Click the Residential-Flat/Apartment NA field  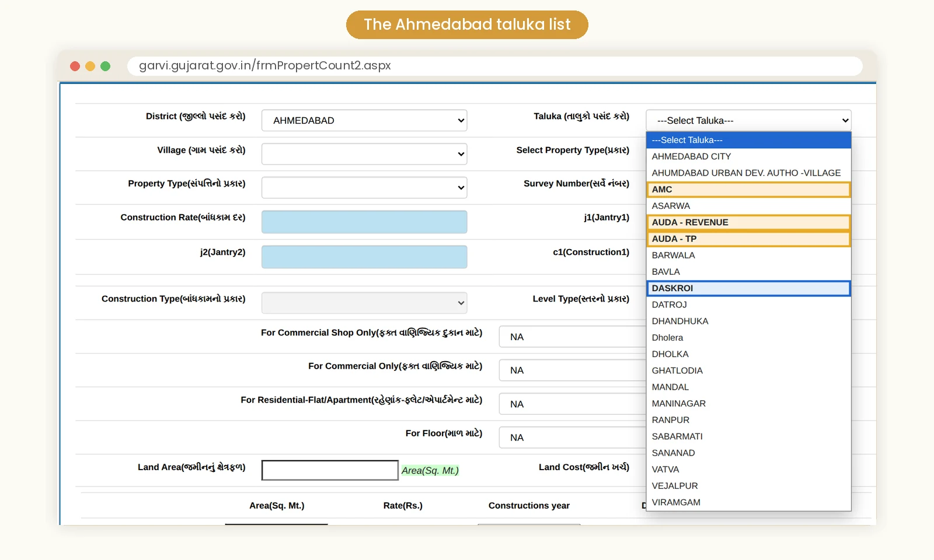pyautogui.click(x=572, y=404)
